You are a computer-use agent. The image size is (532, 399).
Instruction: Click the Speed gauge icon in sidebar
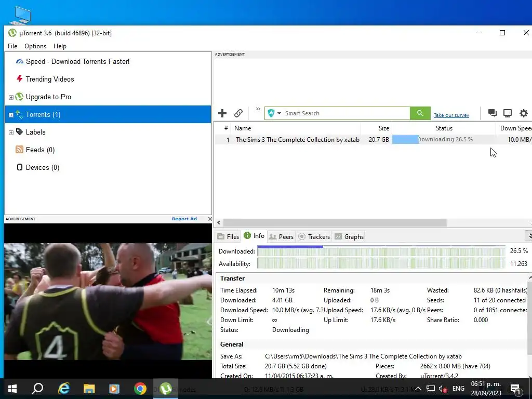coord(20,61)
